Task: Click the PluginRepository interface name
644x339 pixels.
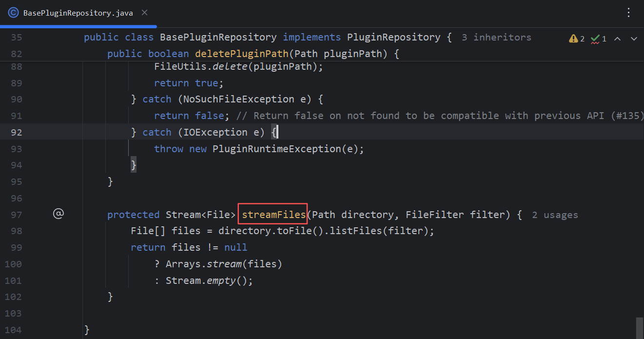Action: click(393, 37)
